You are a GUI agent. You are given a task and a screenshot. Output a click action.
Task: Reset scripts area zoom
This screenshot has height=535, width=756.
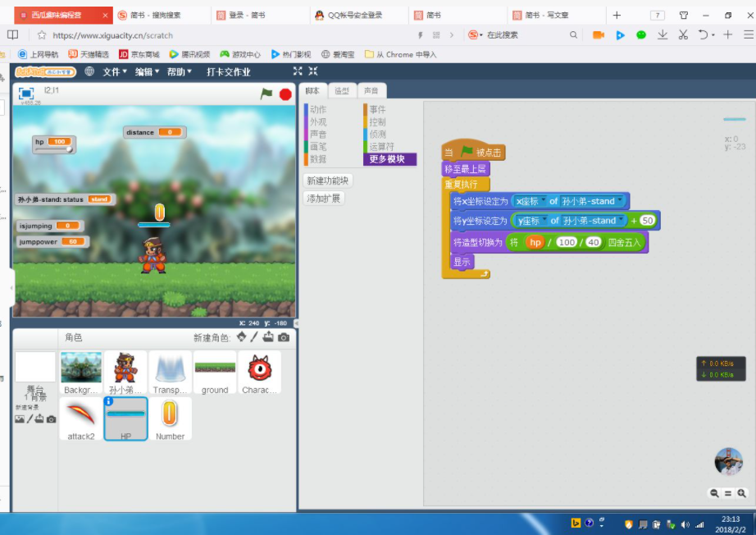[x=728, y=493]
